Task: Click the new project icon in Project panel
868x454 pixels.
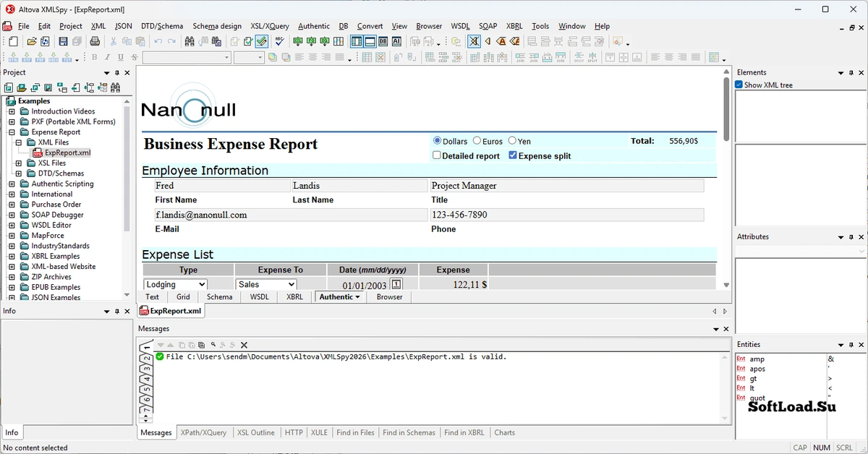Action: point(9,87)
